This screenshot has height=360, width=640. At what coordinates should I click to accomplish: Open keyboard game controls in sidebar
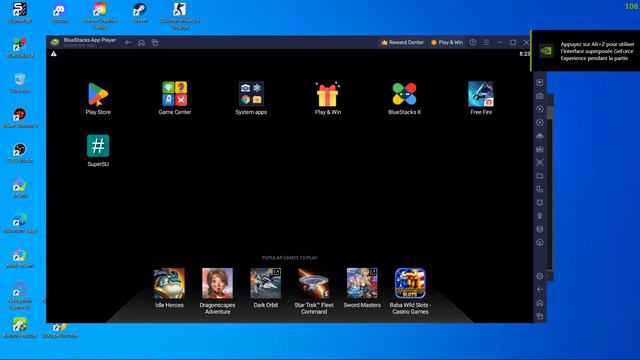coord(540,96)
